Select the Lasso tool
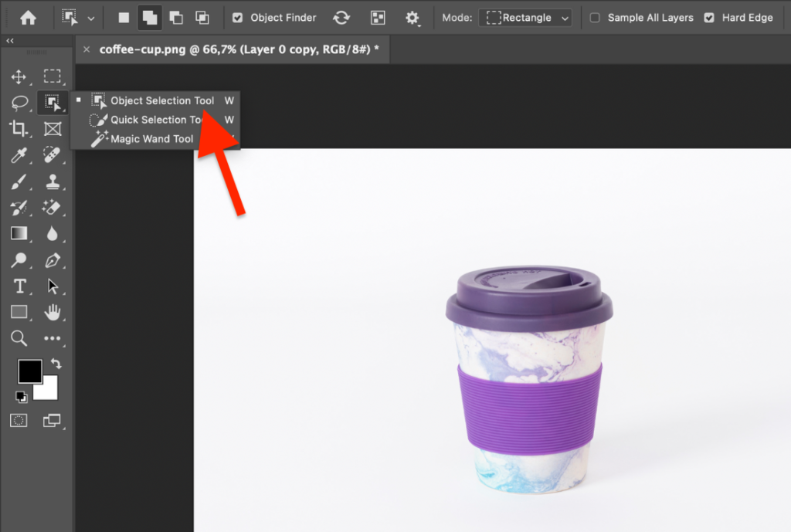The width and height of the screenshot is (791, 532). 19,102
